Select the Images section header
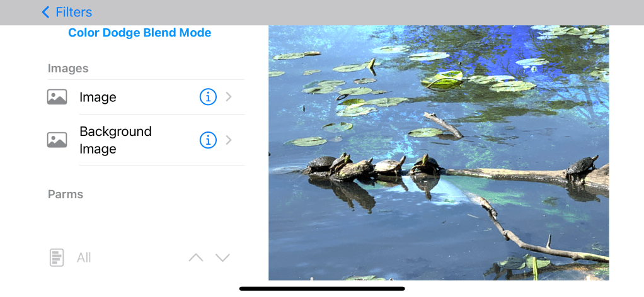 68,69
